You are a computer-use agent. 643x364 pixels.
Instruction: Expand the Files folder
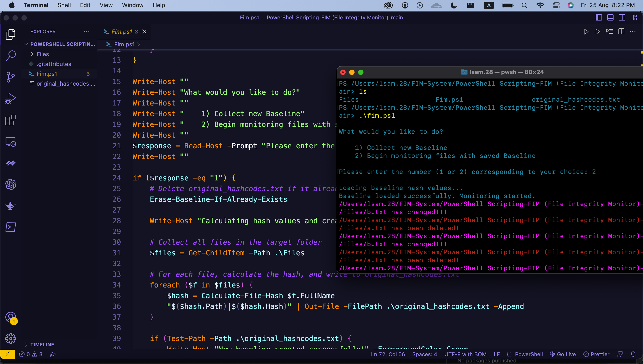coord(43,54)
